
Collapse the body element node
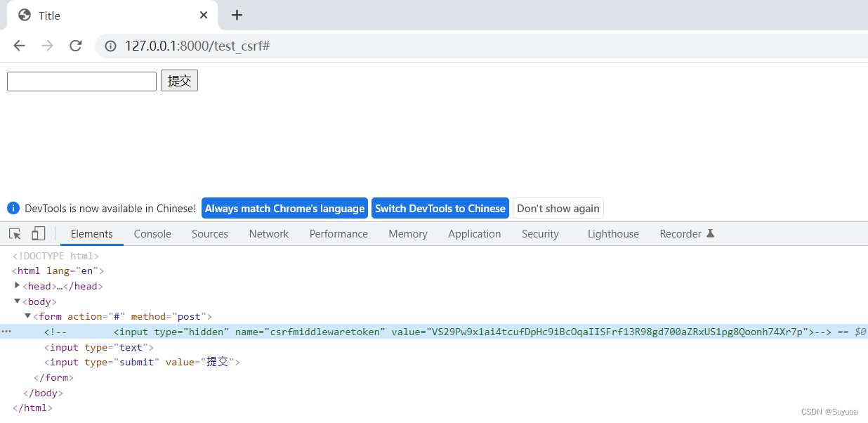pos(18,301)
